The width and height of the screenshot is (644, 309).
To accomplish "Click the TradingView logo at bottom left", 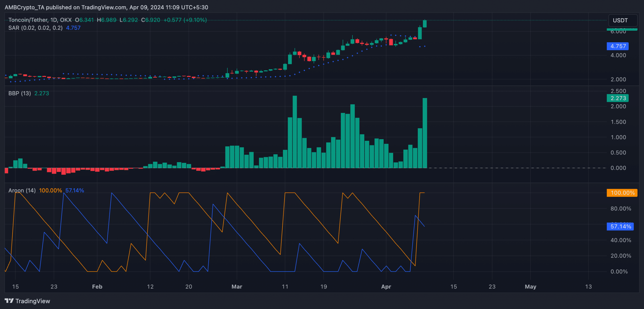I will click(27, 301).
